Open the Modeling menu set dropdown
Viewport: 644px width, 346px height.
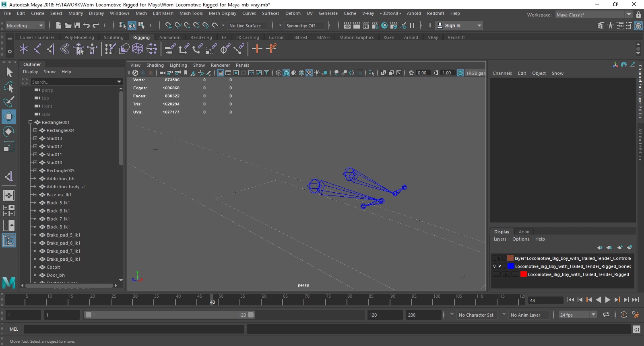click(25, 25)
